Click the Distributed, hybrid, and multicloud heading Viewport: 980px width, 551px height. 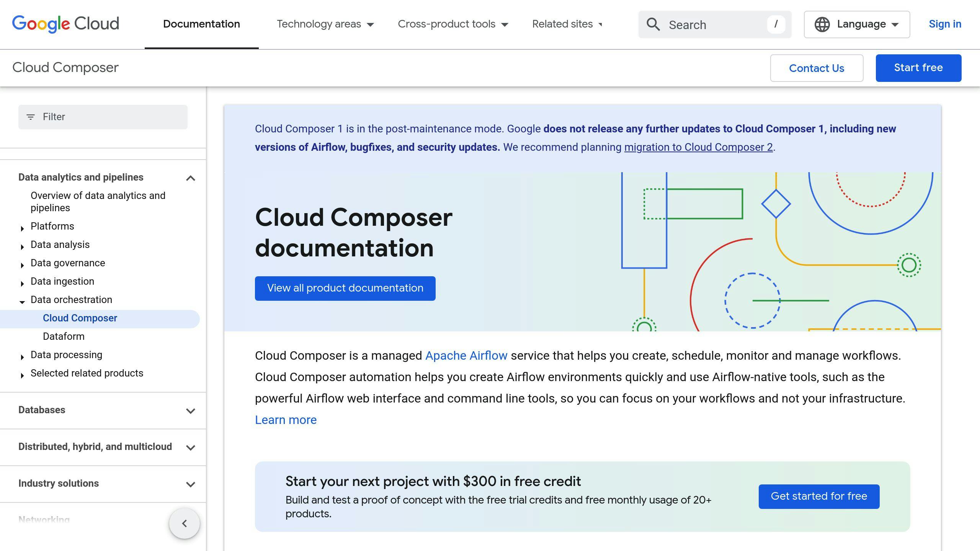95,447
